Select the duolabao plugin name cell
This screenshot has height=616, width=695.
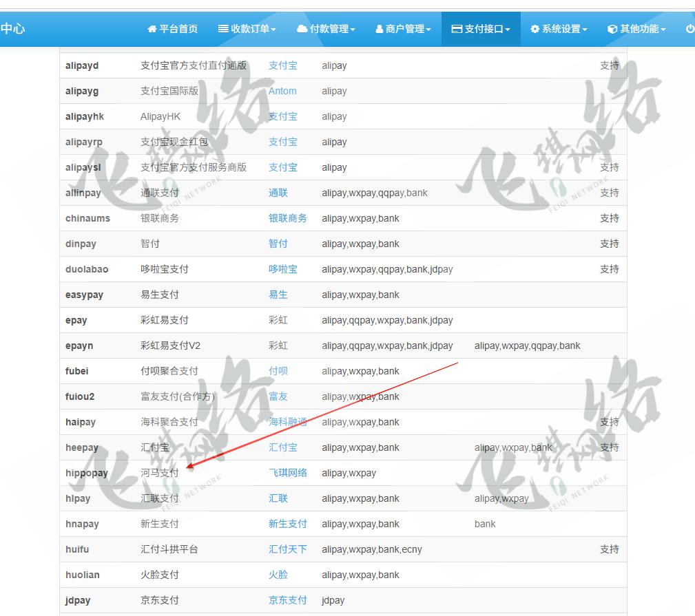(x=86, y=269)
